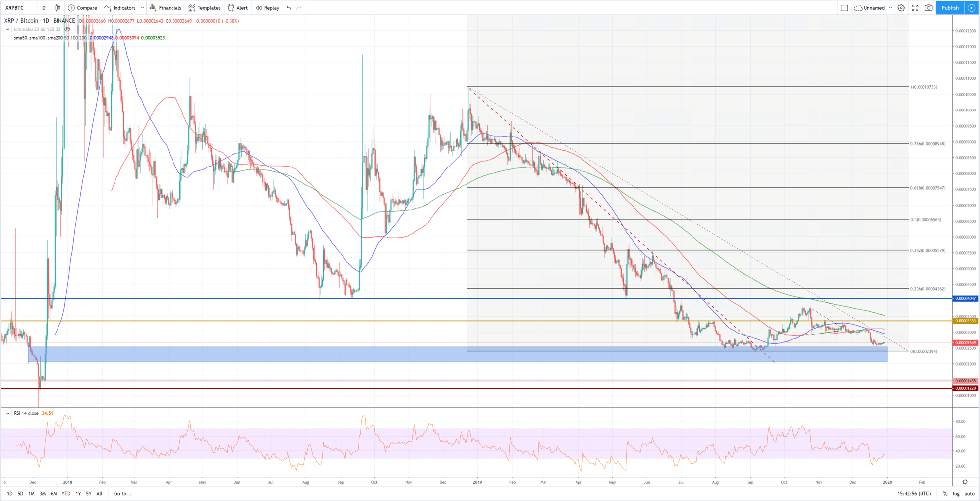The image size is (980, 501).
Task: Select the 3M date range
Action: tap(43, 494)
